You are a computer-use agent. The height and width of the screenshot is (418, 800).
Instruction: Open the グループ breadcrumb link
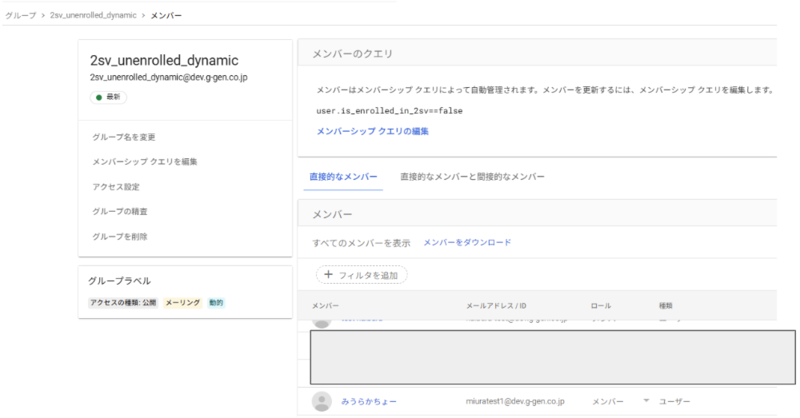click(21, 15)
